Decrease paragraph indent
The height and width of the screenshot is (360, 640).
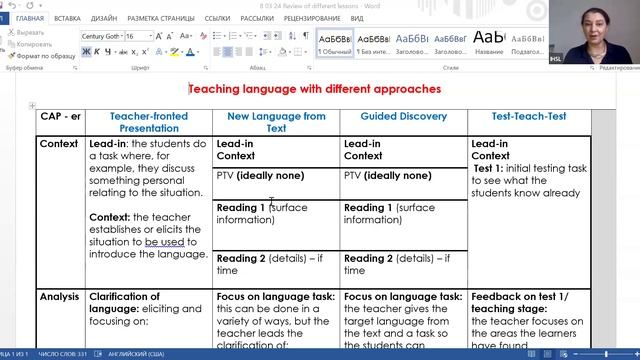pos(267,36)
